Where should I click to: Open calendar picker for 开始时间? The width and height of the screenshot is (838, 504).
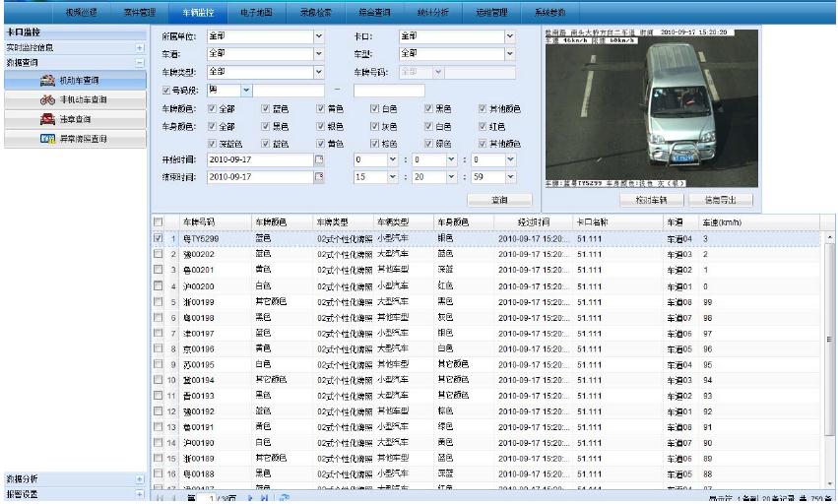point(319,159)
